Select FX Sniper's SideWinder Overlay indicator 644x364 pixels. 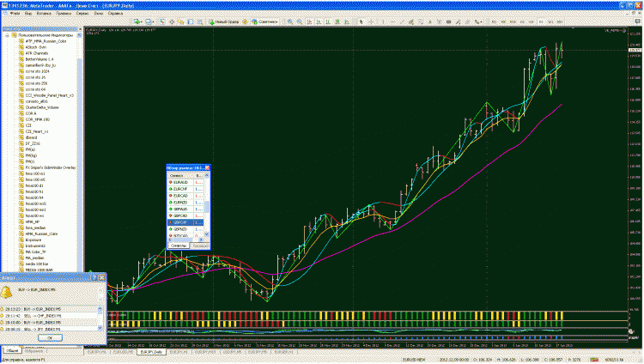click(51, 167)
